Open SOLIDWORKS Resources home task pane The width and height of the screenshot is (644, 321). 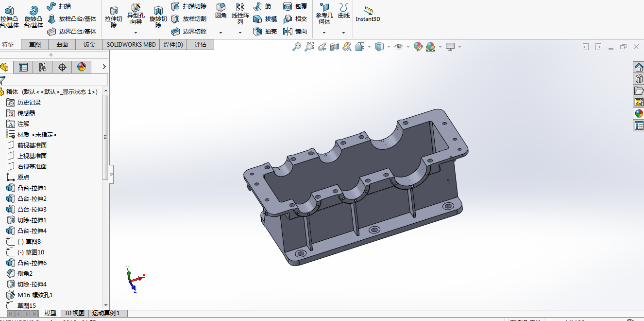(x=639, y=68)
